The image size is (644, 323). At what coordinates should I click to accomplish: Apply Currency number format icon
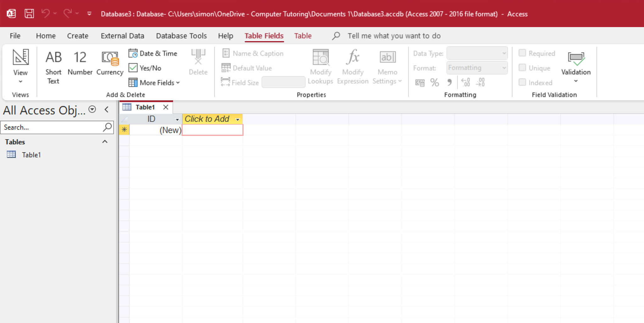(x=420, y=83)
